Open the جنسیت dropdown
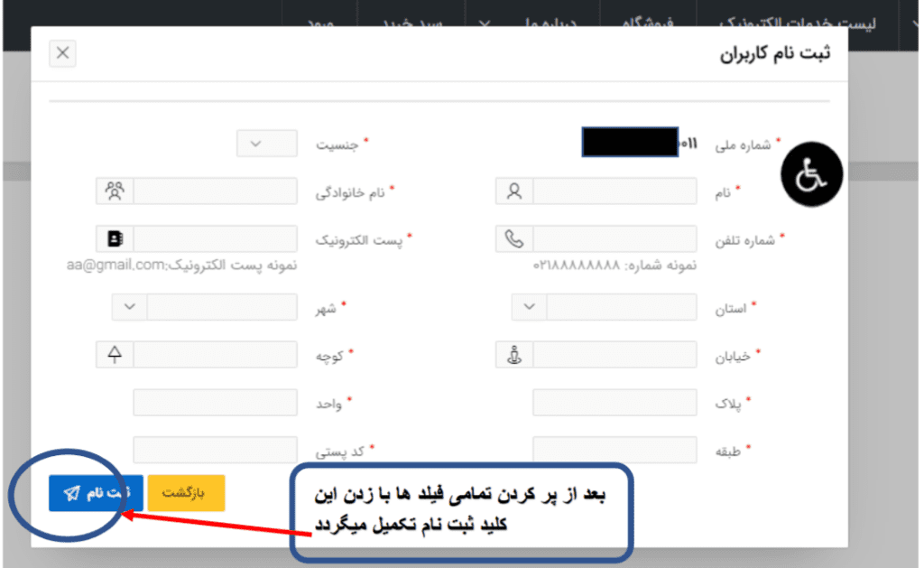This screenshot has height=568, width=924. coord(267,144)
